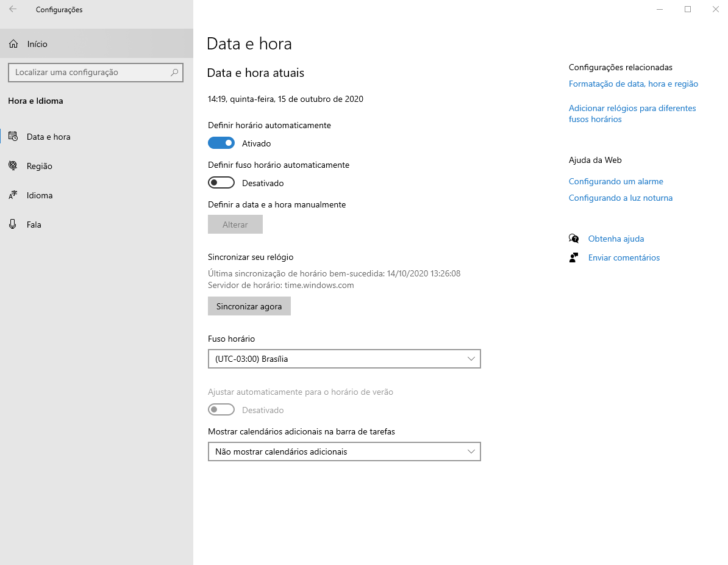Click the Idioma language icon
Screen dimensions: 728x565
click(13, 195)
